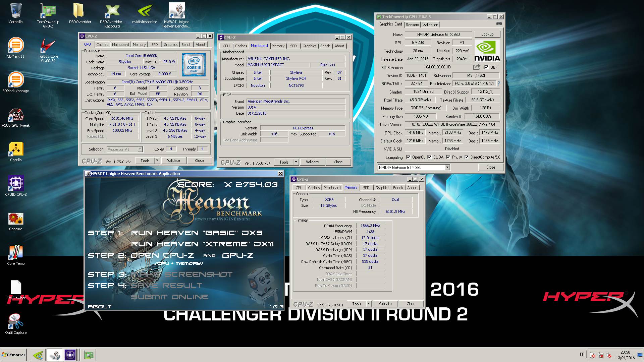Open the D3DOverrider Raccourci shortcut icon

pyautogui.click(x=112, y=15)
